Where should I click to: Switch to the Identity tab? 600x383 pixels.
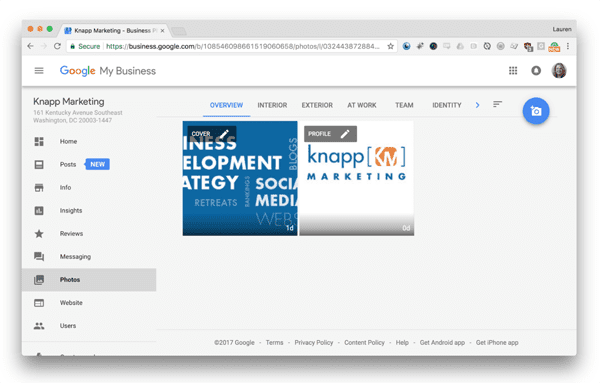(x=447, y=105)
